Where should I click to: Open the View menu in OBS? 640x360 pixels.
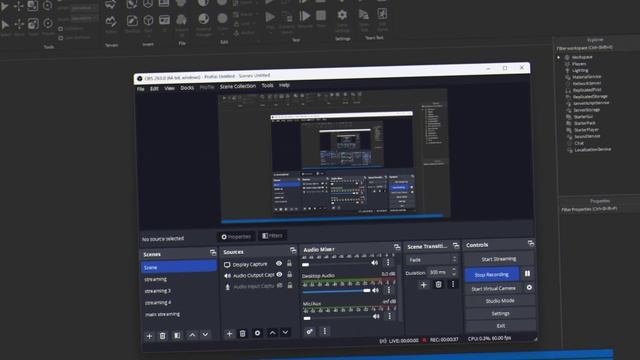click(169, 88)
